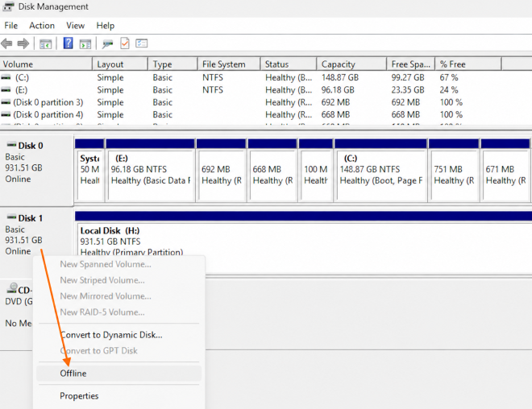Open the blue Help question-mark icon

69,43
